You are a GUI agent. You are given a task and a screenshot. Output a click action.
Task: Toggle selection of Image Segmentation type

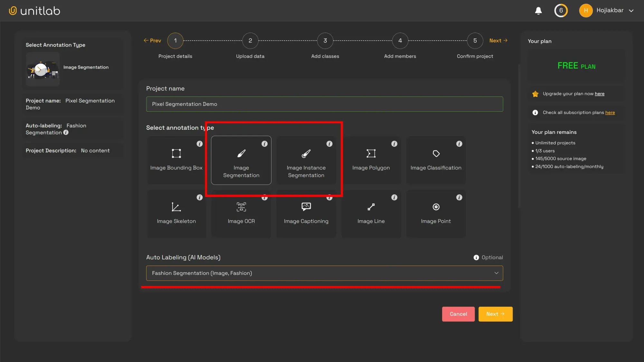click(241, 160)
